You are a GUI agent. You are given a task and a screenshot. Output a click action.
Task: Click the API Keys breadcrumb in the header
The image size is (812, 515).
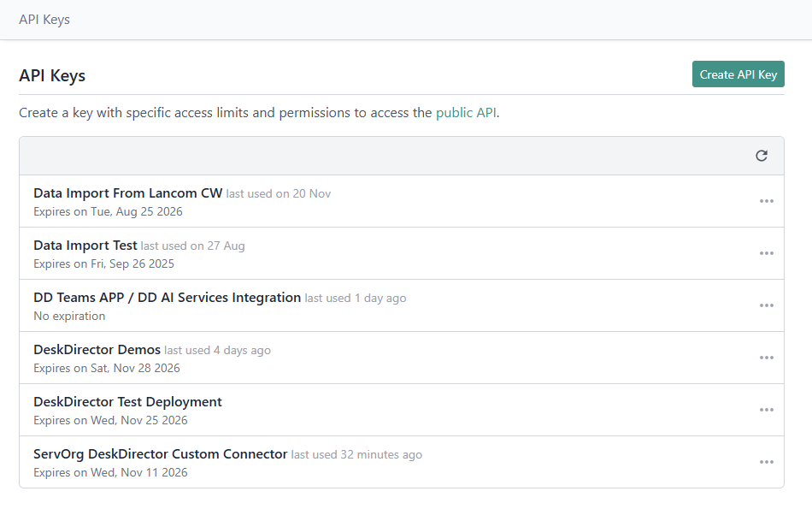[x=44, y=19]
